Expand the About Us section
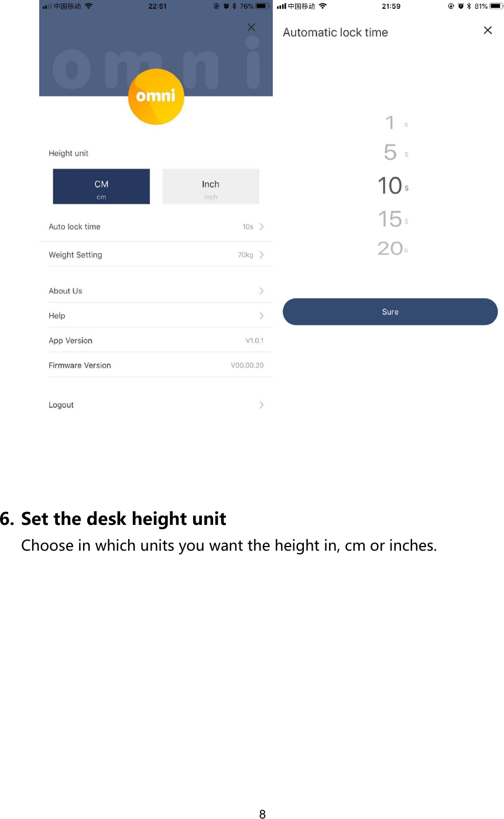The width and height of the screenshot is (504, 819). (x=262, y=291)
